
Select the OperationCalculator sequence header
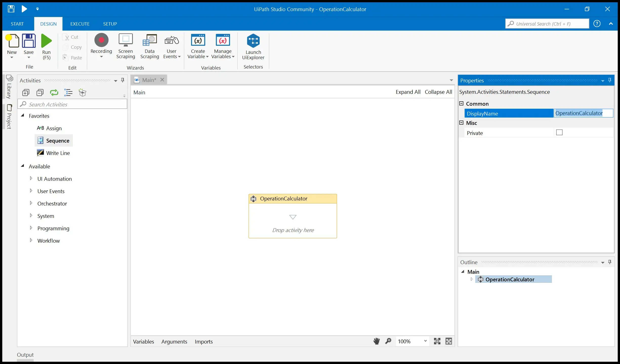pyautogui.click(x=293, y=199)
